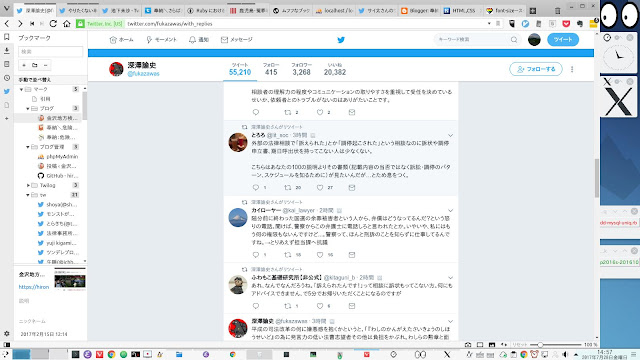Switch to the localhost tab
This screenshot has height=360, width=640.
pos(334,11)
